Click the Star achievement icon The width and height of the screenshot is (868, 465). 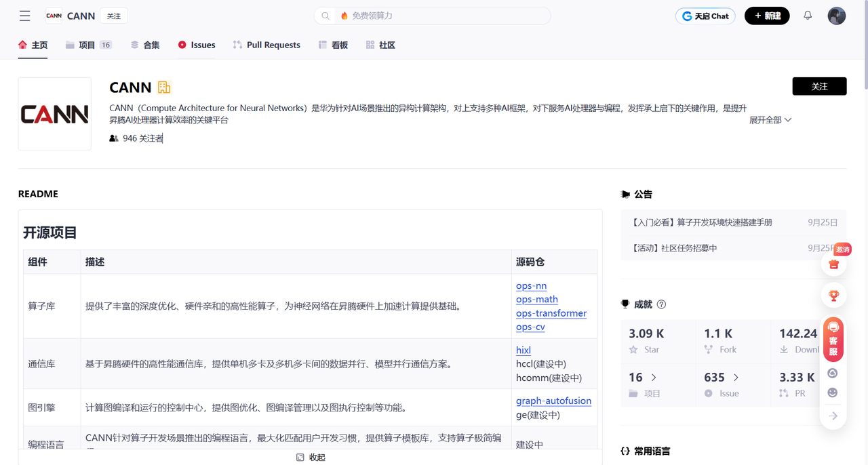[633, 350]
